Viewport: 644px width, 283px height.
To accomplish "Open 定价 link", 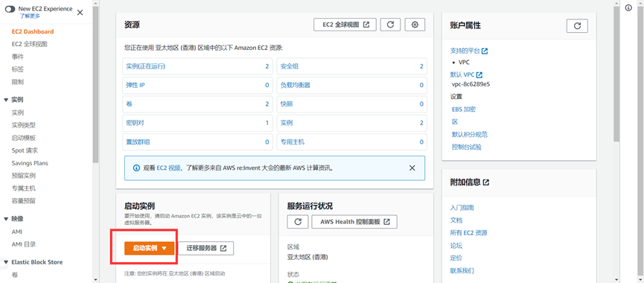I will point(456,258).
